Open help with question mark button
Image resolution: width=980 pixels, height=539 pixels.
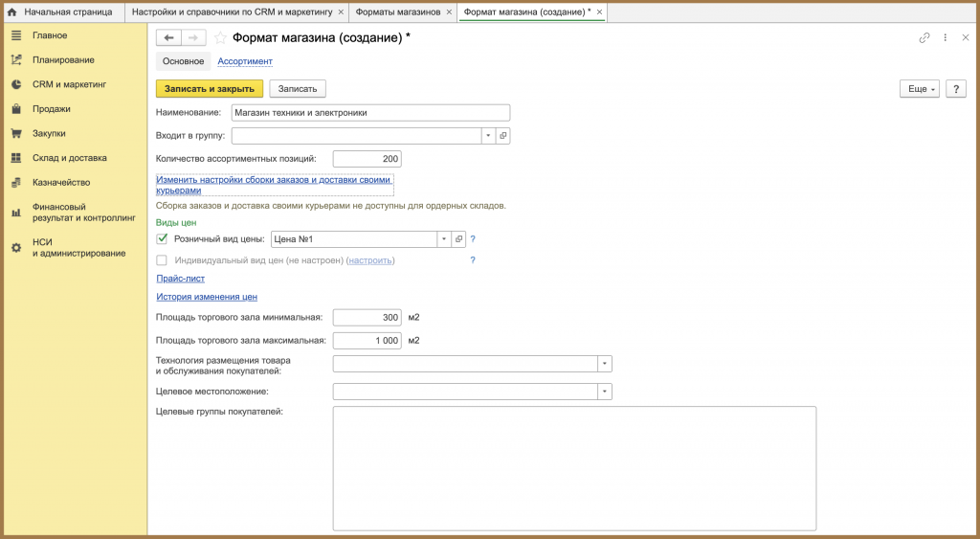click(956, 89)
